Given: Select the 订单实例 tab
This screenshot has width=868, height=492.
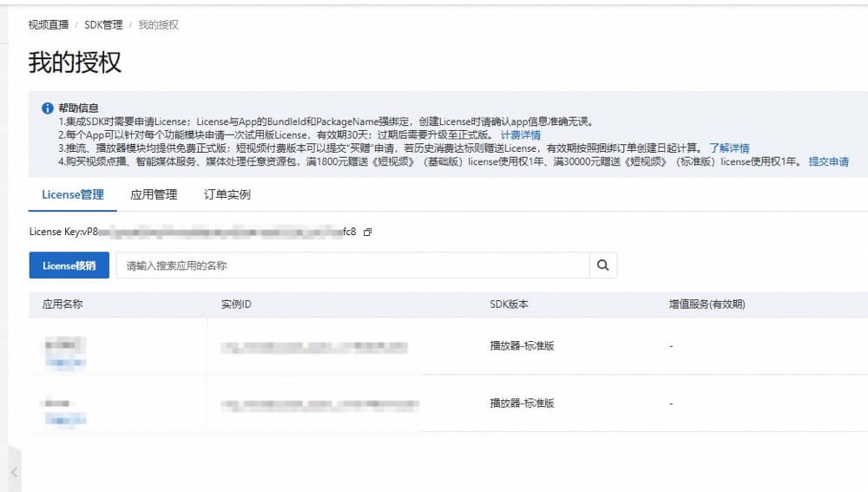Looking at the screenshot, I should (227, 195).
